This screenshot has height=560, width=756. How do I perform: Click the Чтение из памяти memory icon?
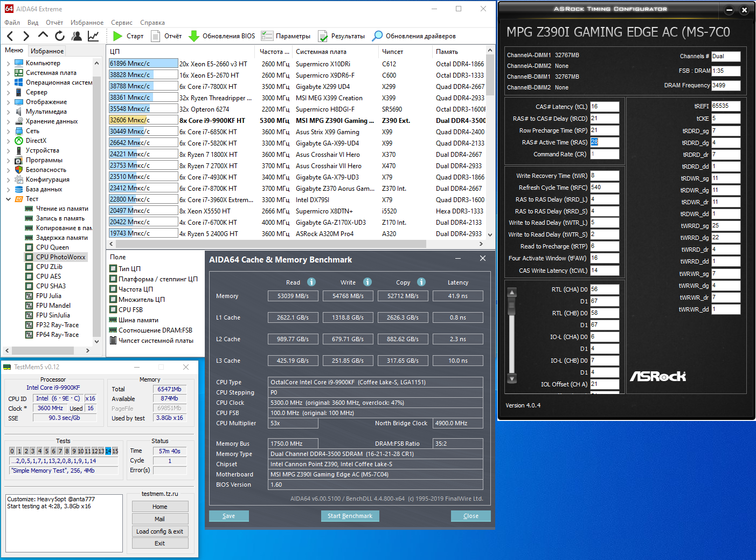click(29, 209)
